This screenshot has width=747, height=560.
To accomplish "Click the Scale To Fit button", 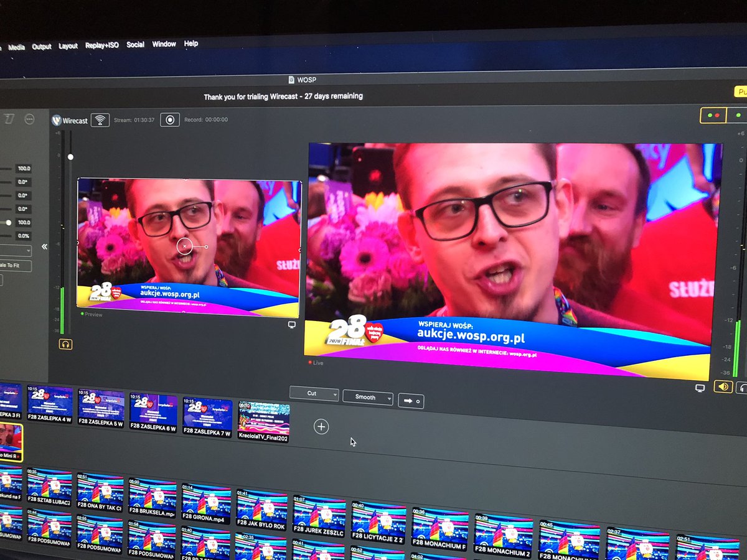I will click(x=16, y=266).
